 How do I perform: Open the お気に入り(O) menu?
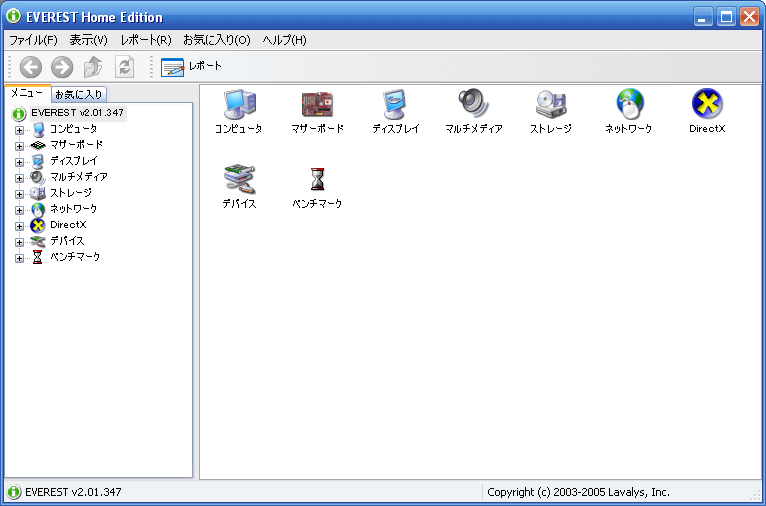(216, 40)
